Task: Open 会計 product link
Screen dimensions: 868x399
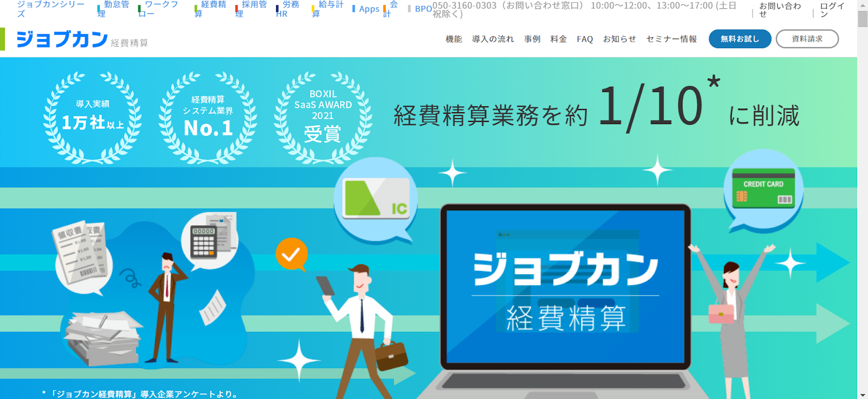Action: tap(391, 9)
